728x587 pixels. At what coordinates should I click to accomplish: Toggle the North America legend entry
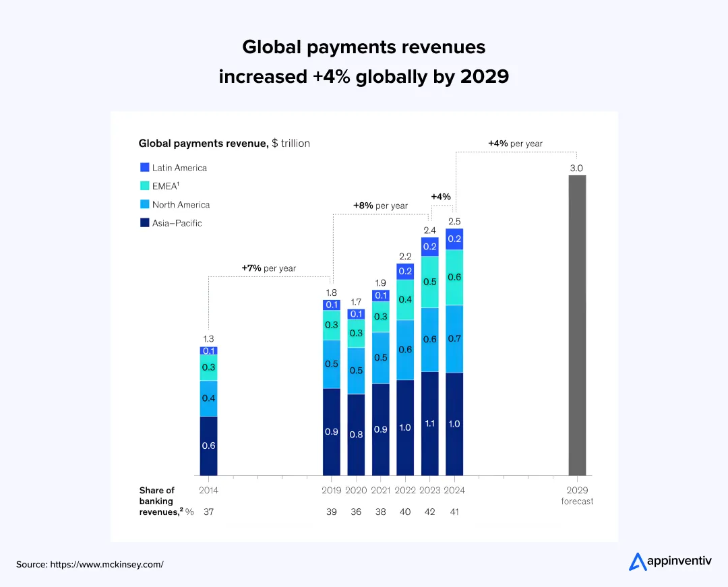(181, 204)
